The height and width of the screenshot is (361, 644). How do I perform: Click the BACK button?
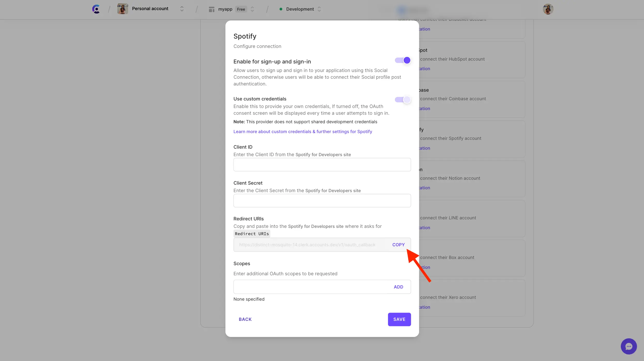click(245, 319)
